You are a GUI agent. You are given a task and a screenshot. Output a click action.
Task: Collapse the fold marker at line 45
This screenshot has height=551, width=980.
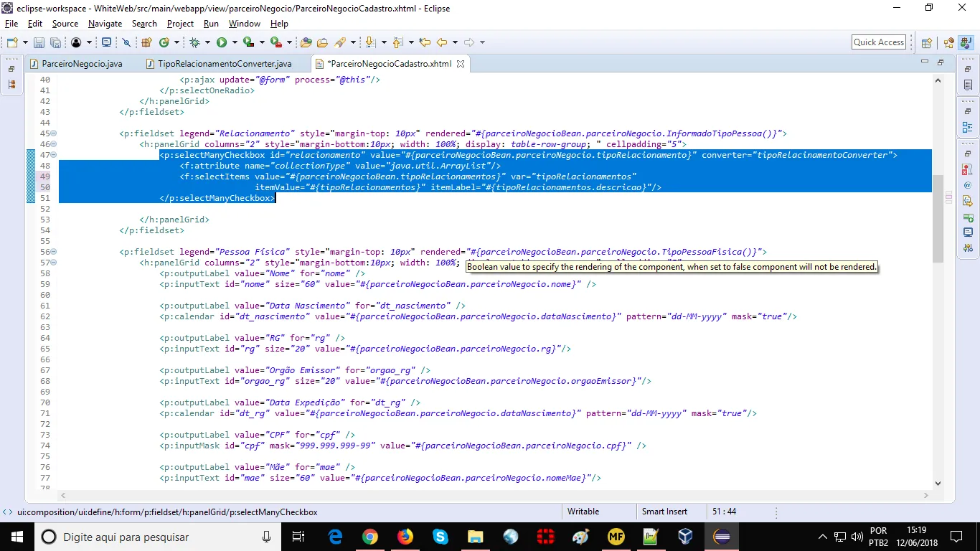pyautogui.click(x=54, y=133)
